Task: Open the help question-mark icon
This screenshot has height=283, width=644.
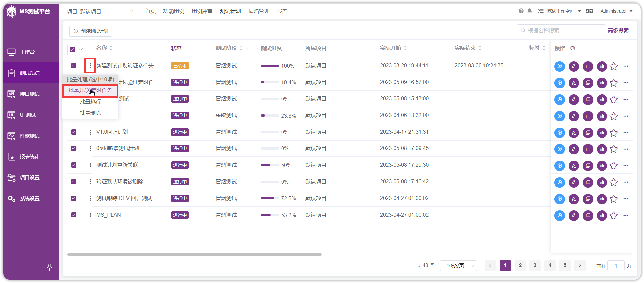Action: pyautogui.click(x=521, y=11)
